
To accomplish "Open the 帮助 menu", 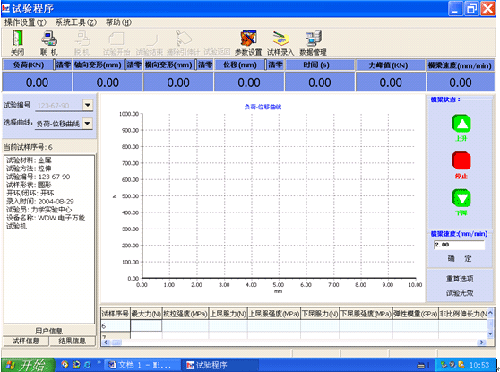I will click(x=119, y=23).
